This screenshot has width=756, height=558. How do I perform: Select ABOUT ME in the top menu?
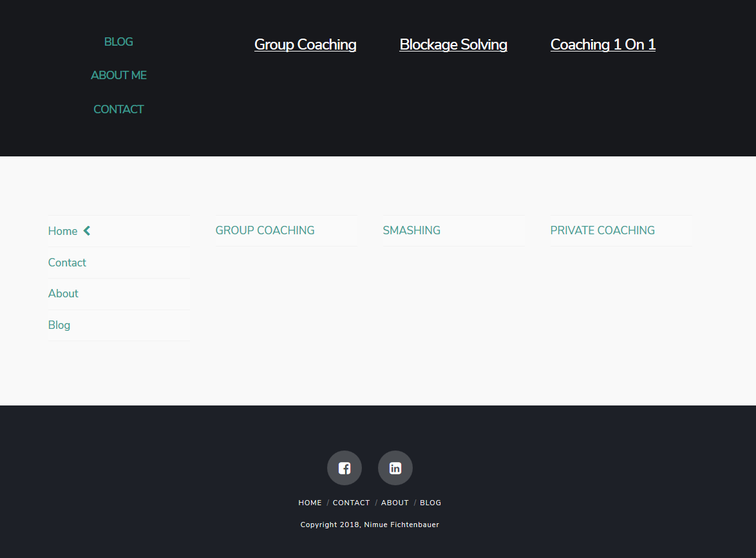pyautogui.click(x=118, y=75)
